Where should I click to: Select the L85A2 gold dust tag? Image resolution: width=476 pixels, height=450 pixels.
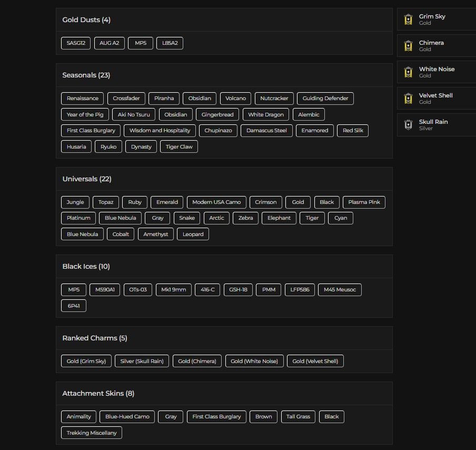point(170,43)
